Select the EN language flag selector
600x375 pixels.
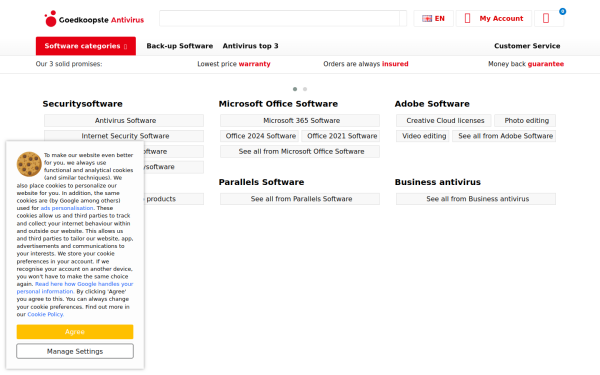tap(433, 18)
